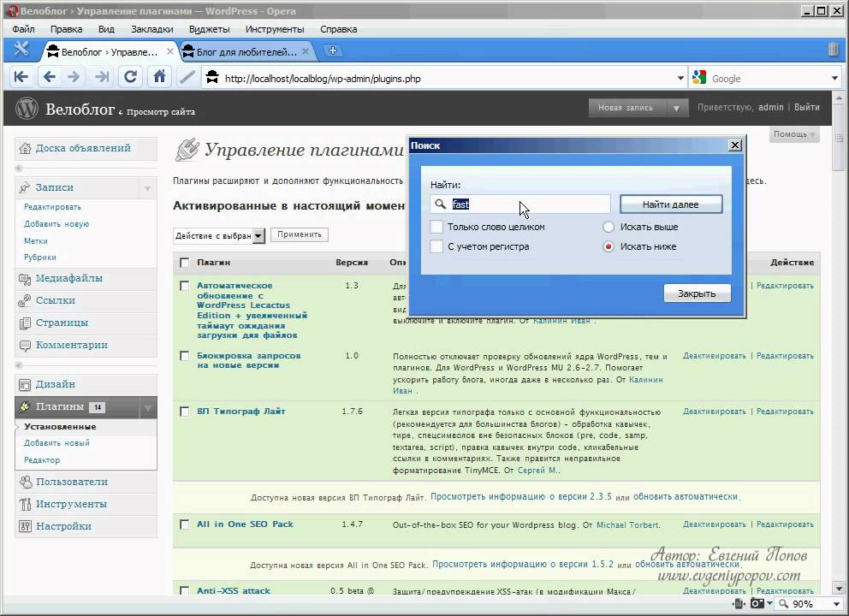Reload the current page
The height and width of the screenshot is (616, 849).
click(x=130, y=77)
